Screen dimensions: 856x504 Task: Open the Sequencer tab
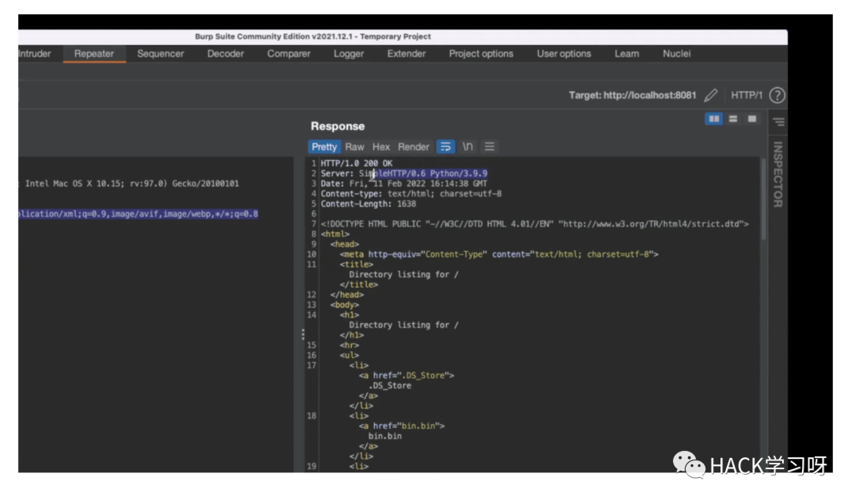point(160,54)
